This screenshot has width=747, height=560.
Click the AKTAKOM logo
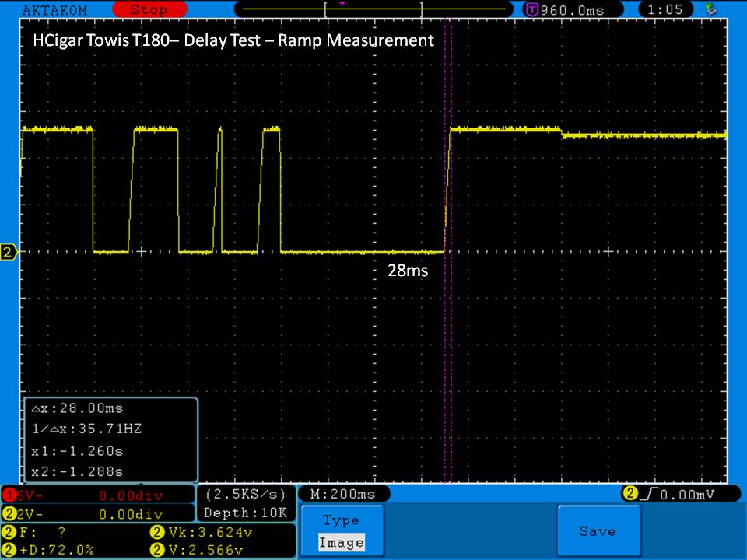click(x=54, y=10)
